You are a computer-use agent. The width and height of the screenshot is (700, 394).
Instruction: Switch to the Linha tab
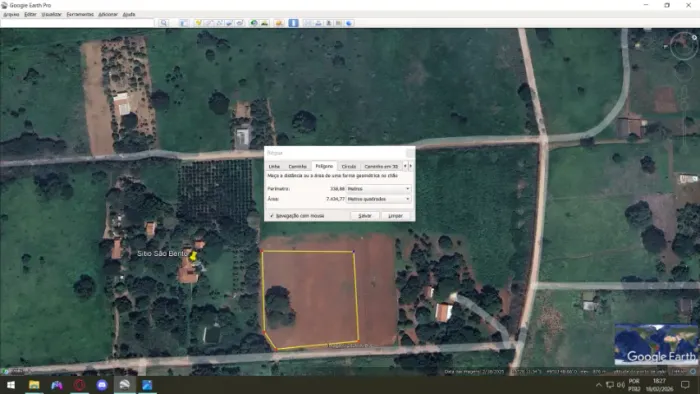pyautogui.click(x=274, y=166)
